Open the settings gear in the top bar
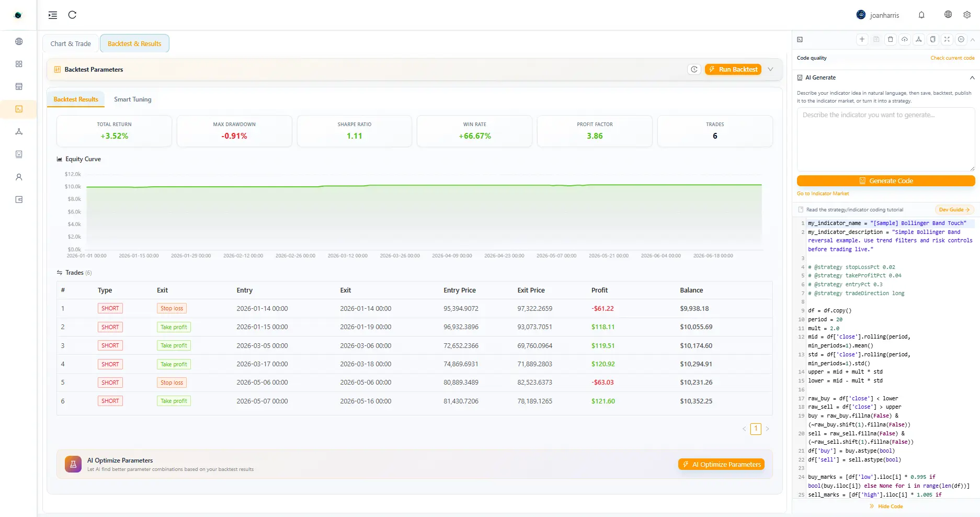 coord(967,15)
